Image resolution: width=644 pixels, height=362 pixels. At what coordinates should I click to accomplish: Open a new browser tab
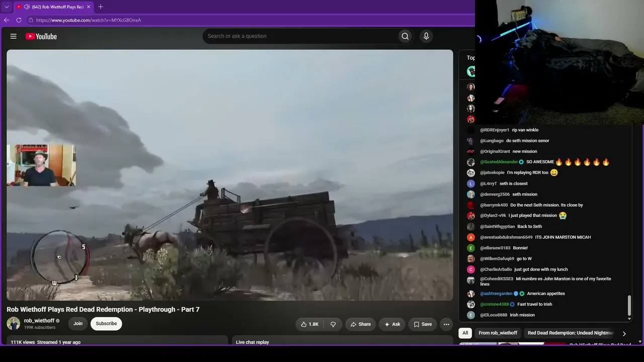point(101,7)
